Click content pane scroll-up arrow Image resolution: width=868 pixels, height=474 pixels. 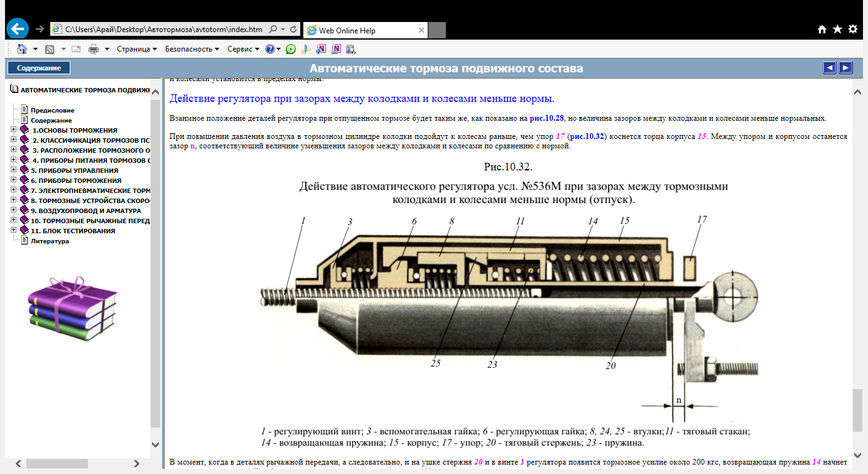(857, 92)
